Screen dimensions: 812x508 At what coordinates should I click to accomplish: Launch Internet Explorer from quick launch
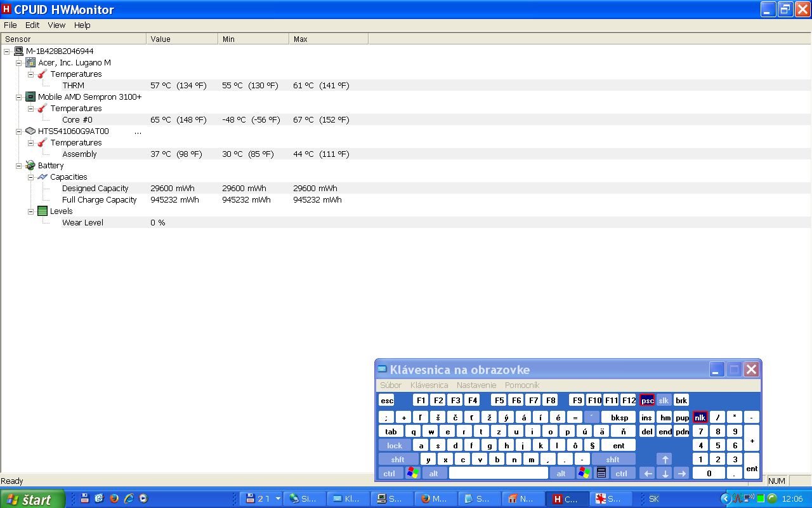pyautogui.click(x=129, y=498)
